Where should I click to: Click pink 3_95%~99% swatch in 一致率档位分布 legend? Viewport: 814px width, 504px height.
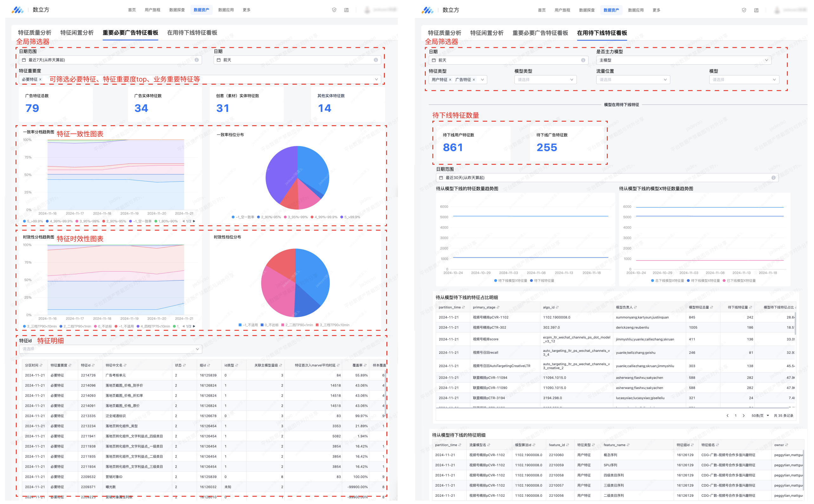pyautogui.click(x=285, y=217)
